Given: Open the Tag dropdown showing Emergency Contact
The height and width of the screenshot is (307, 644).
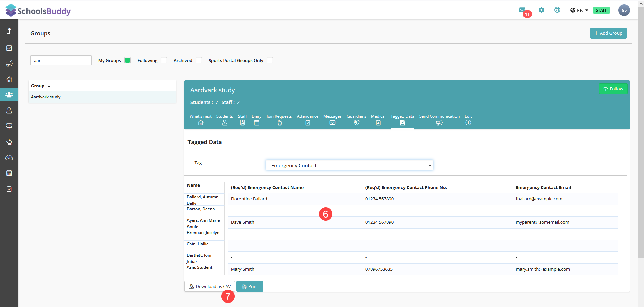Looking at the screenshot, I should (x=349, y=165).
